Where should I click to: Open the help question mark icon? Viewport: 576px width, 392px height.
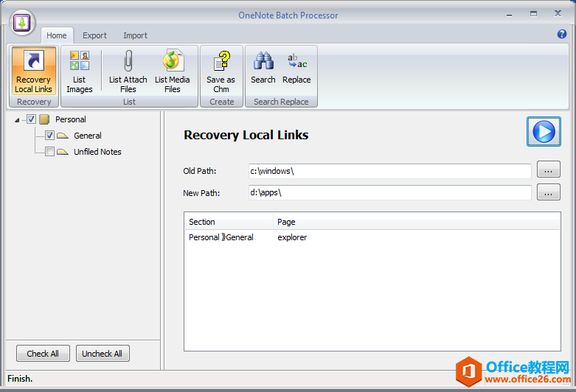562,34
